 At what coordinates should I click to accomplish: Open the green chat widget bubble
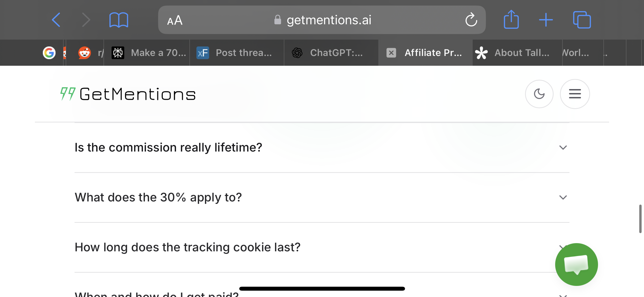click(x=576, y=264)
